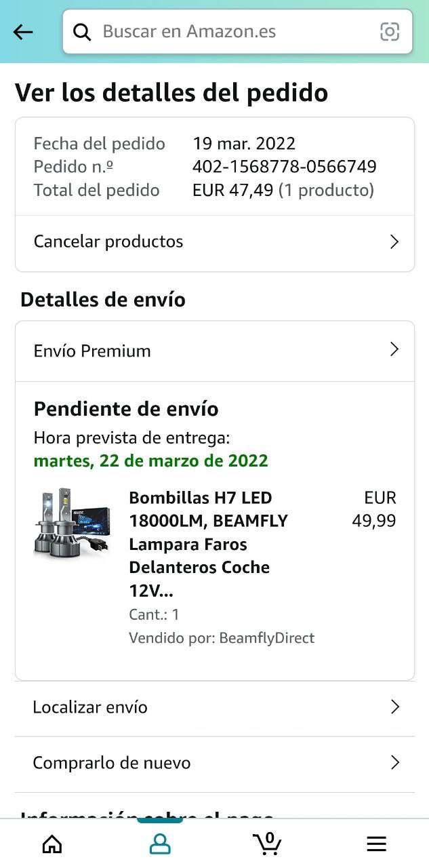Open Bombillas H7 LED product title
This screenshot has width=429, height=868.
click(x=210, y=544)
